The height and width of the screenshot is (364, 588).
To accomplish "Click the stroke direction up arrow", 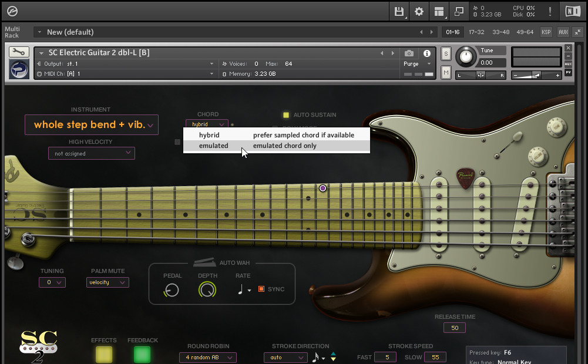I will pos(333,354).
